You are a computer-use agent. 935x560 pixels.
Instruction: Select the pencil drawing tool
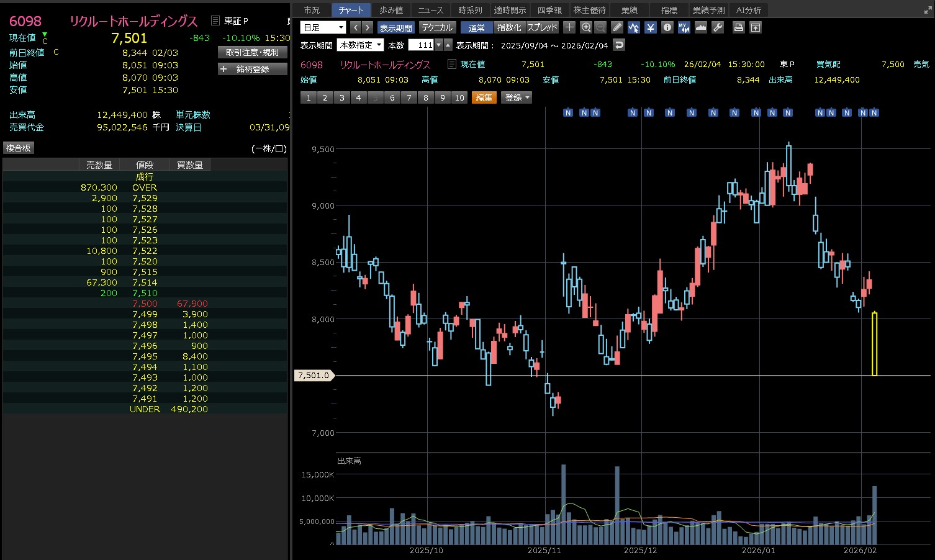tap(617, 27)
